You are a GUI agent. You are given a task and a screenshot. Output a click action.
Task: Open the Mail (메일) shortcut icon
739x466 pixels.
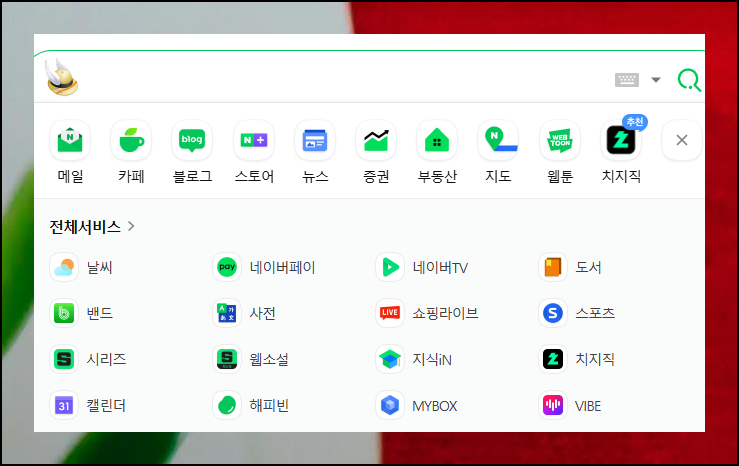tap(70, 140)
